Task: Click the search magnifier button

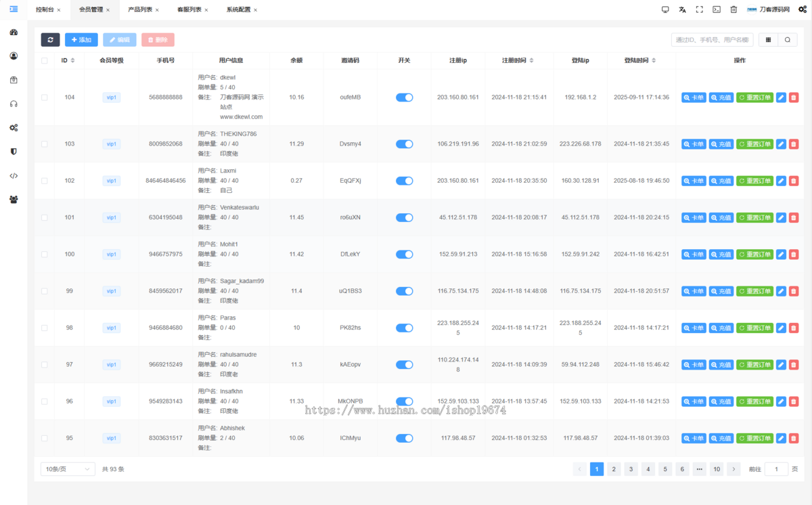Action: pos(788,40)
